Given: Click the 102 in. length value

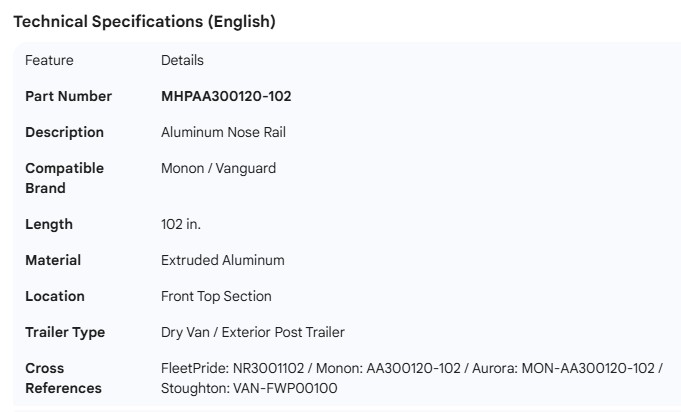Looking at the screenshot, I should [181, 224].
